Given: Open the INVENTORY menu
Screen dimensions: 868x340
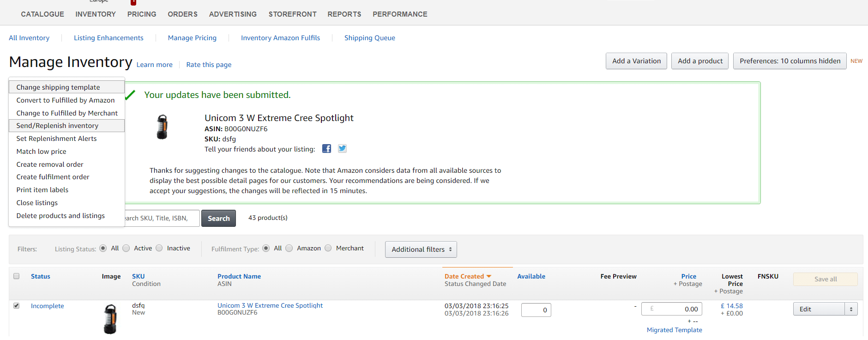Looking at the screenshot, I should point(96,14).
